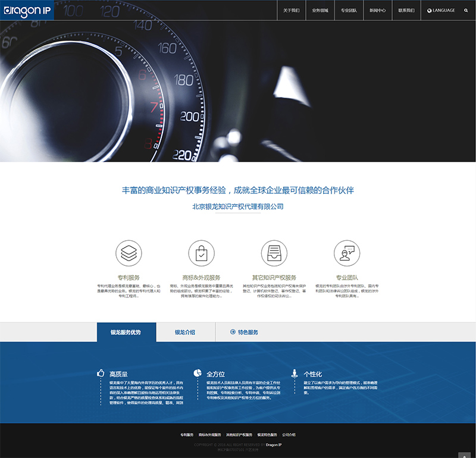Switch to the 银龙介绍 tab
This screenshot has width=476, height=458.
click(x=185, y=332)
